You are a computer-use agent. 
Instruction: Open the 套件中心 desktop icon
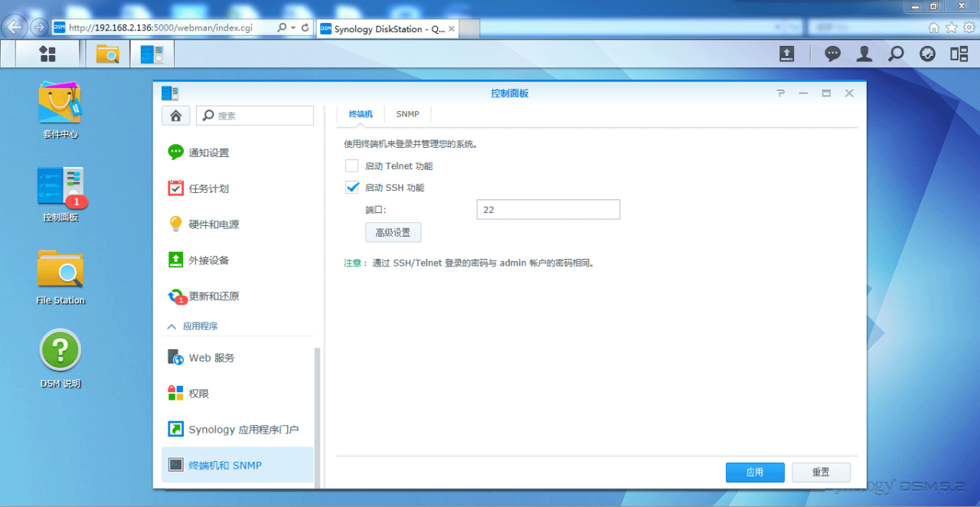[60, 103]
